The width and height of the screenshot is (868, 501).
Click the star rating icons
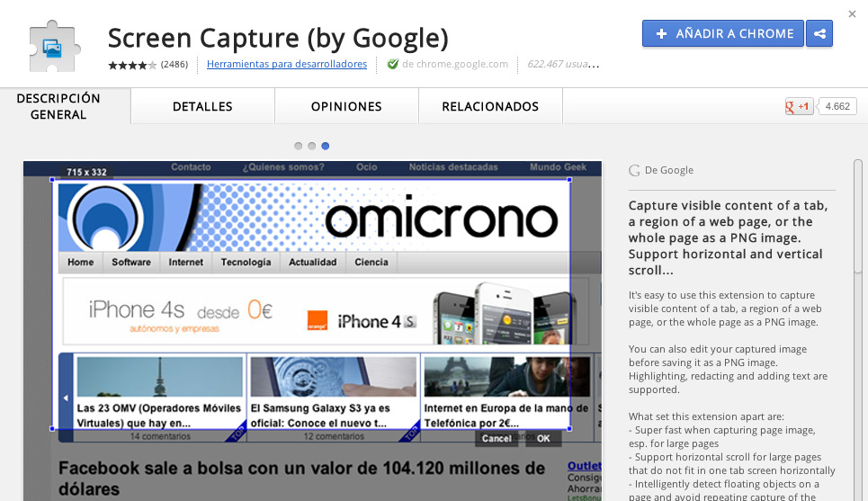(132, 65)
